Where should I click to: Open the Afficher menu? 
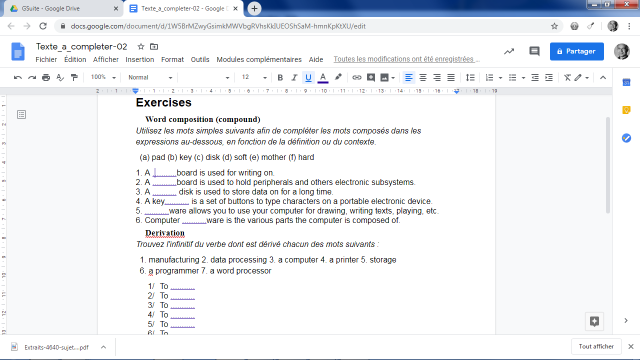tap(106, 60)
